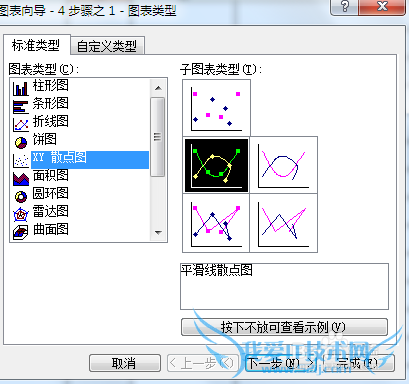Choose smooth lines without markers sub-type
Viewport: 409px width, 384px height.
point(284,165)
